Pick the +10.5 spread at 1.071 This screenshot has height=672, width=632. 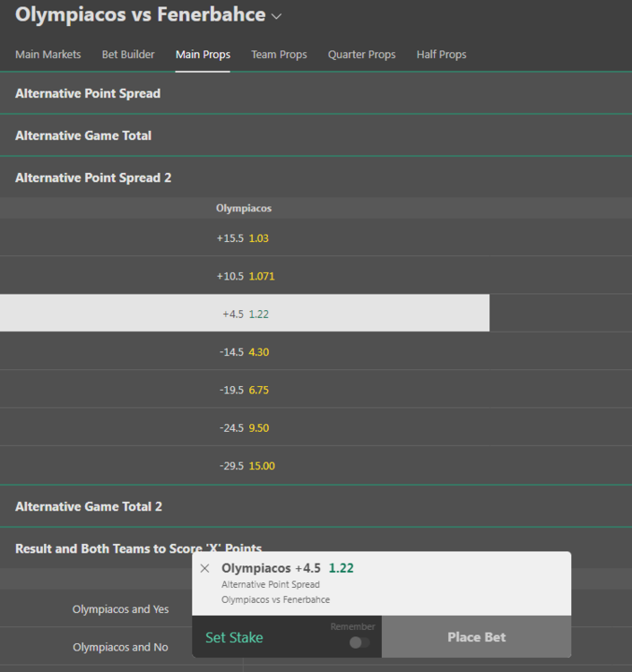click(x=245, y=276)
